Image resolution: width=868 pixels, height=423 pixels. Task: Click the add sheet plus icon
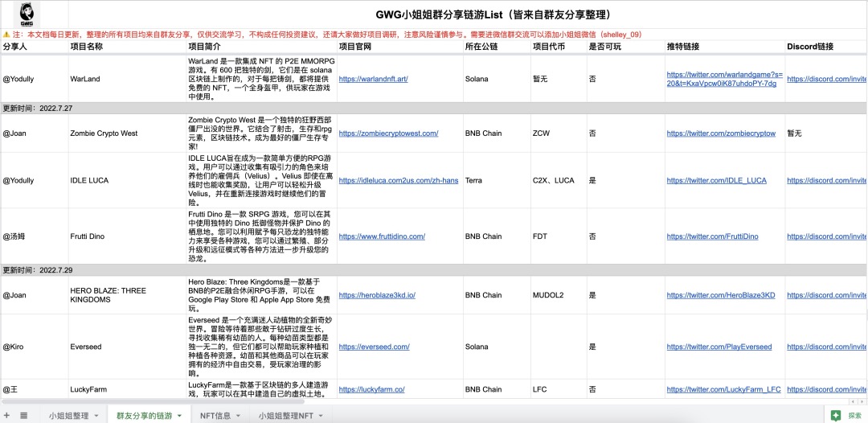[x=6, y=415]
